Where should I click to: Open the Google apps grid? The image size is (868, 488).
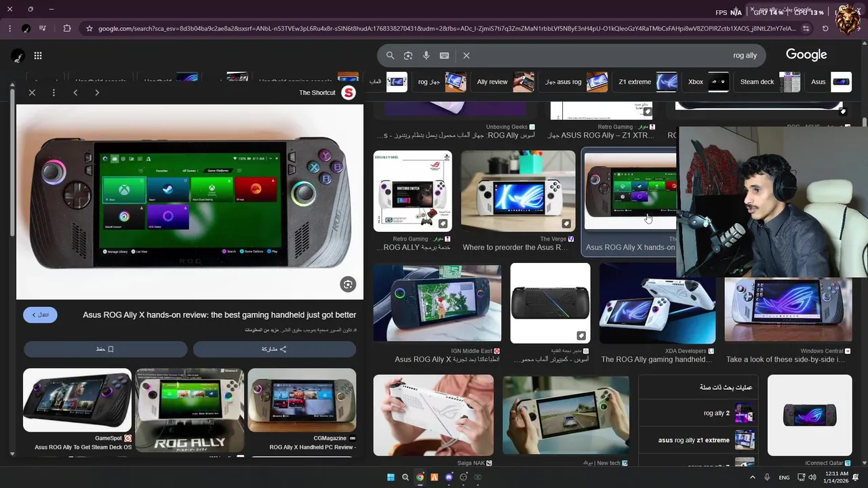(38, 56)
